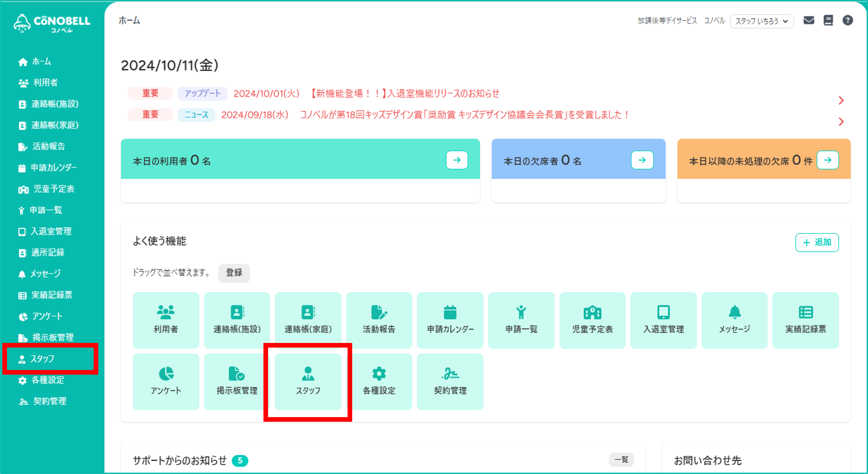Select 活動報告 in sidebar menu
The image size is (868, 474).
click(x=41, y=146)
